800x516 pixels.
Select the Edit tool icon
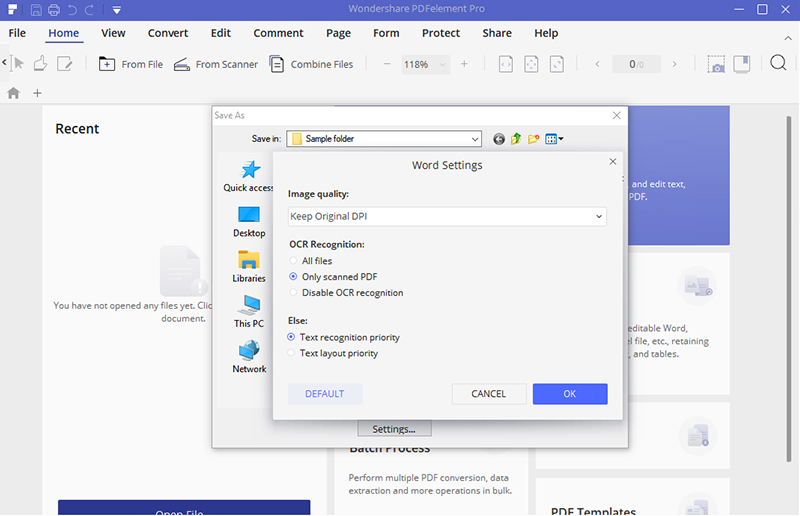click(64, 64)
